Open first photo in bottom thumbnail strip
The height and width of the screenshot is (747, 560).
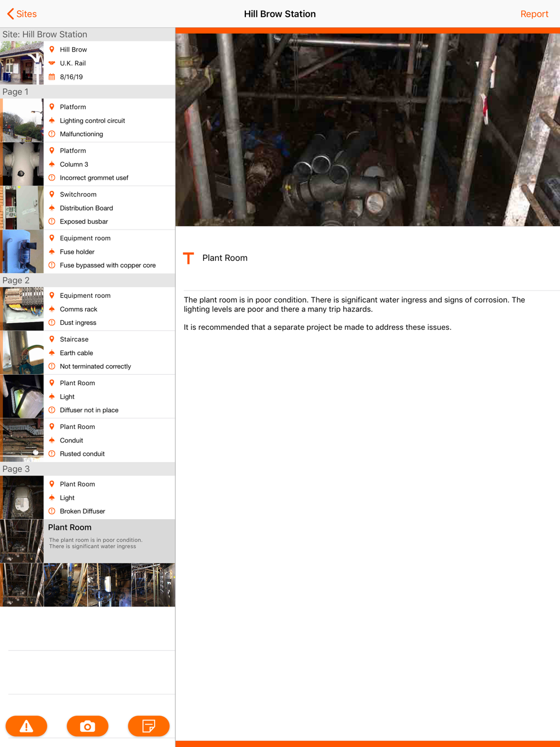22,585
